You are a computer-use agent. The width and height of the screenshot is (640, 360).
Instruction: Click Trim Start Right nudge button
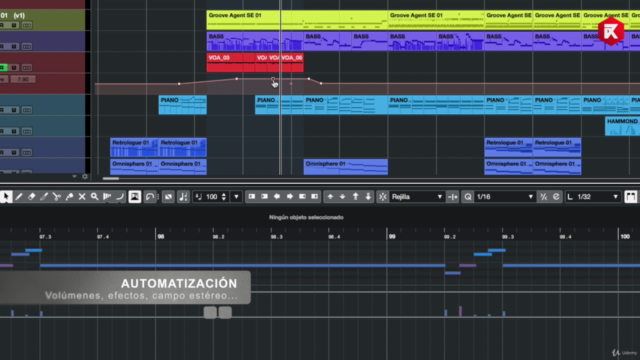pyautogui.click(x=264, y=197)
